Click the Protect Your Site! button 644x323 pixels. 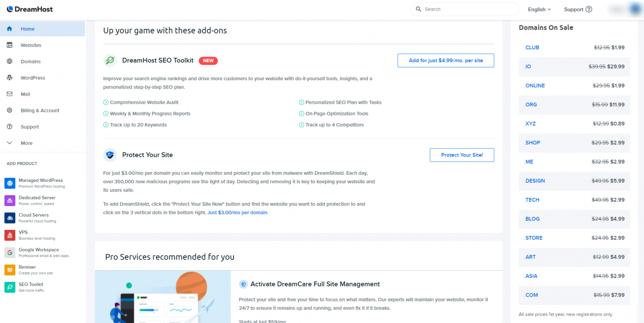click(462, 155)
